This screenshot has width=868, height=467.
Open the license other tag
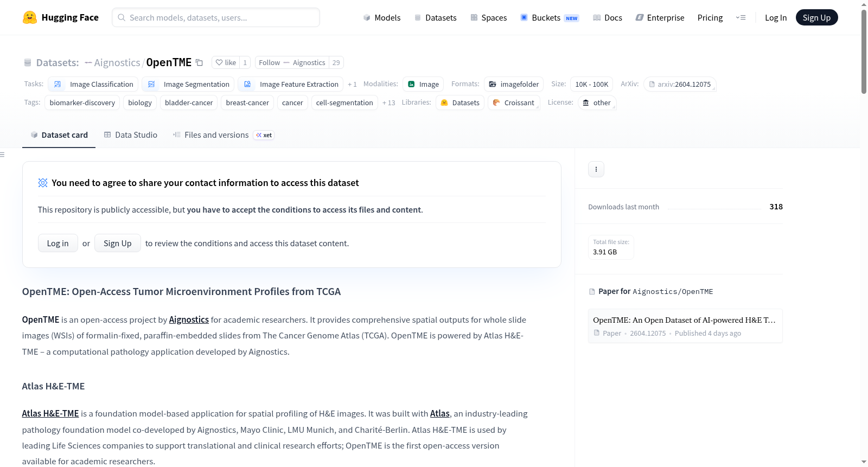pos(597,103)
